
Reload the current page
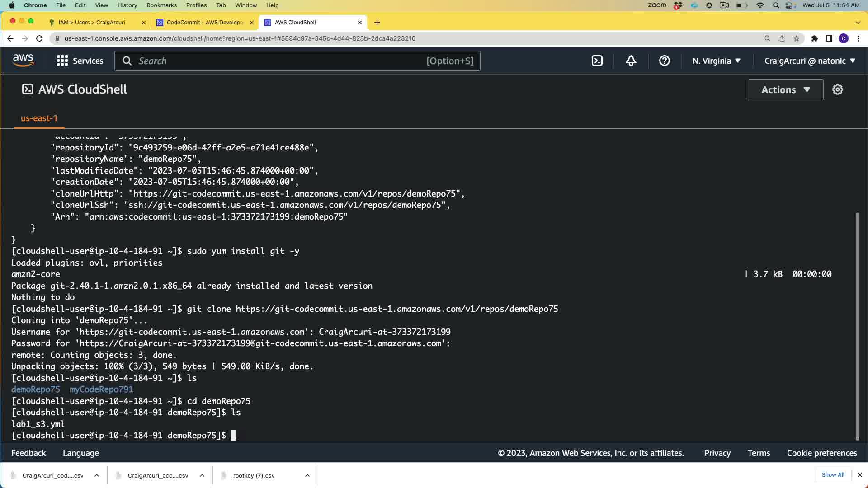point(39,38)
